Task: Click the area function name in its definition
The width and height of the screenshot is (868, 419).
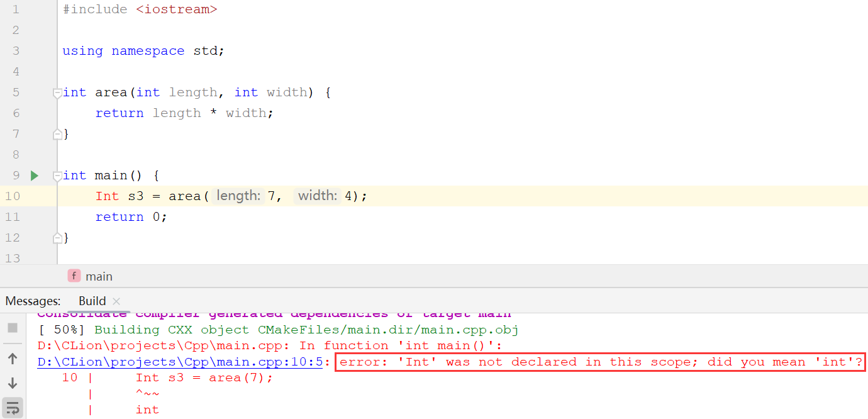Action: [x=111, y=92]
